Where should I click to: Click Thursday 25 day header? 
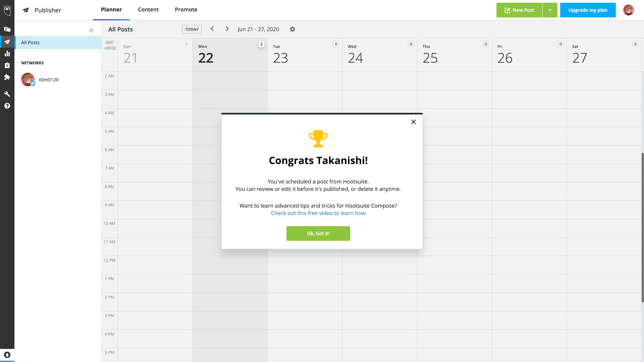click(454, 55)
